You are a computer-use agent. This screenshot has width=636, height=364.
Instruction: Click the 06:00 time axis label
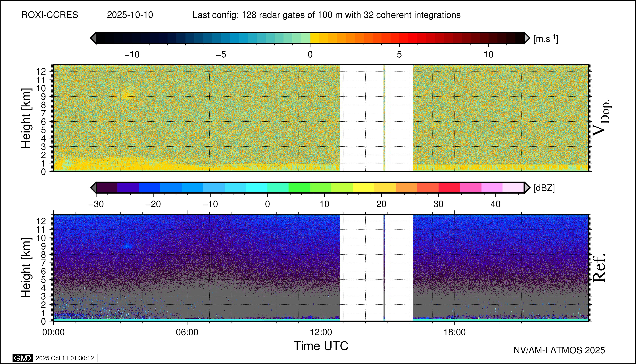click(x=187, y=332)
